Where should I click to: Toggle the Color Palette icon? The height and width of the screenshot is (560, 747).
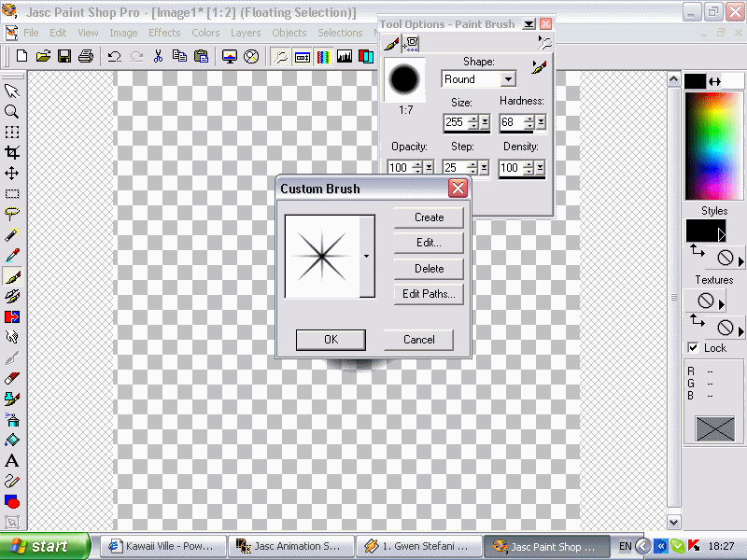323,57
